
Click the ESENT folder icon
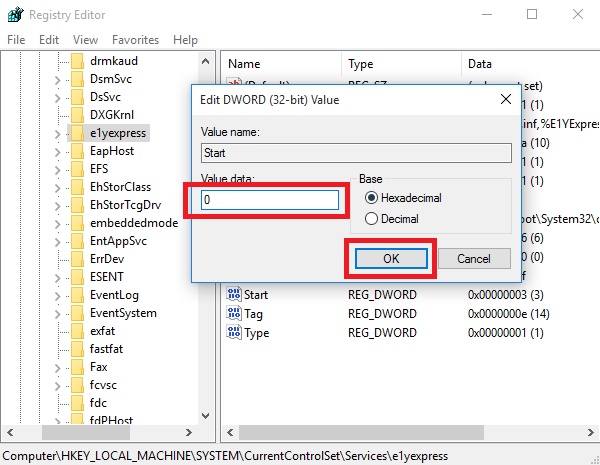coord(77,277)
